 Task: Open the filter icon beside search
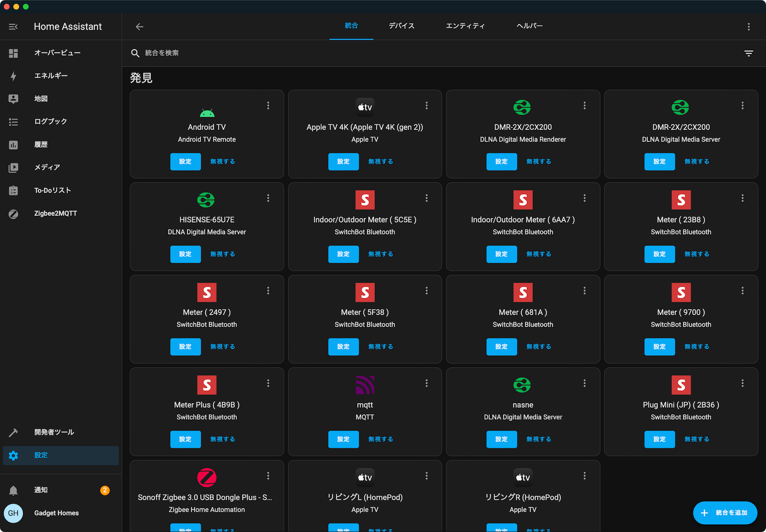click(x=748, y=53)
